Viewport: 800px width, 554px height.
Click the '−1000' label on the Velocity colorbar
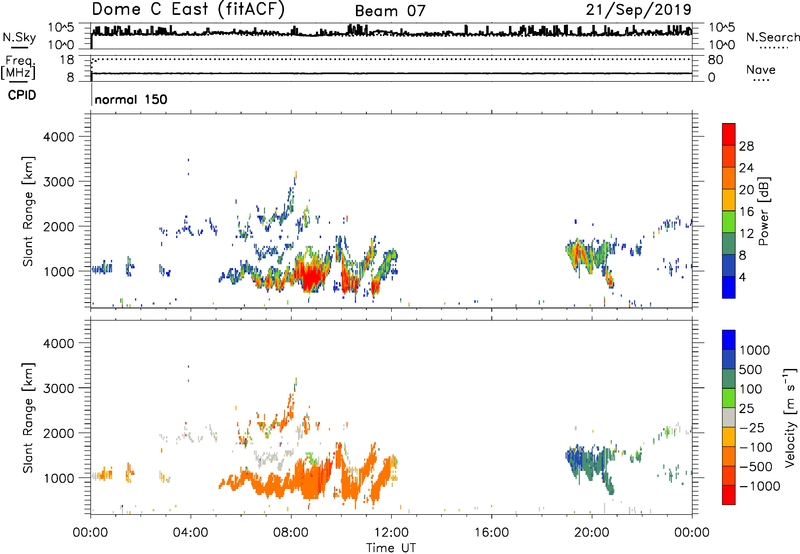point(760,486)
